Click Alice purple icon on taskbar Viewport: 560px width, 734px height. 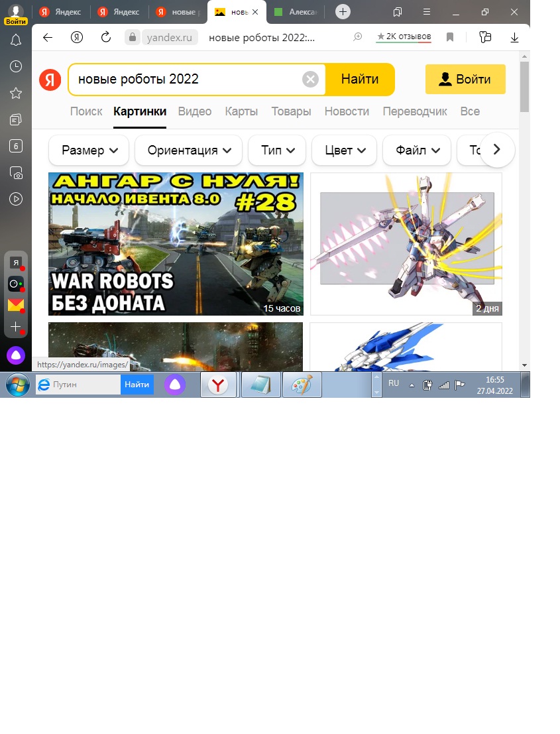pos(175,385)
